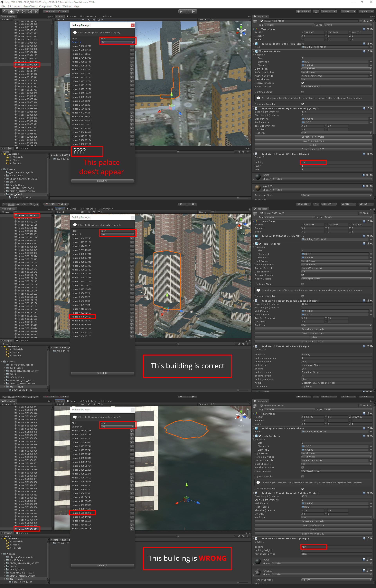Viewport: 376px width, 588px height.
Task: Click the Position Z field showing 2411.904
Action: pyautogui.click(x=362, y=225)
